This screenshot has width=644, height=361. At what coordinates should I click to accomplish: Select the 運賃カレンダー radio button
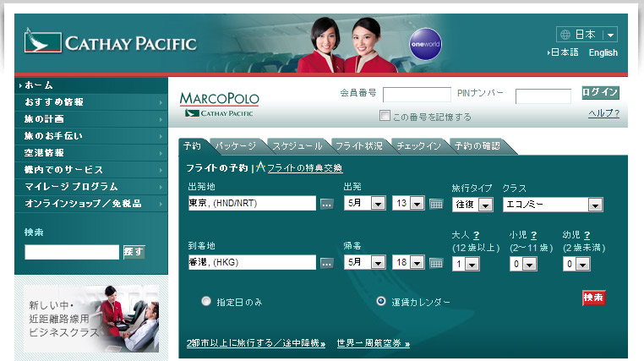(x=381, y=301)
